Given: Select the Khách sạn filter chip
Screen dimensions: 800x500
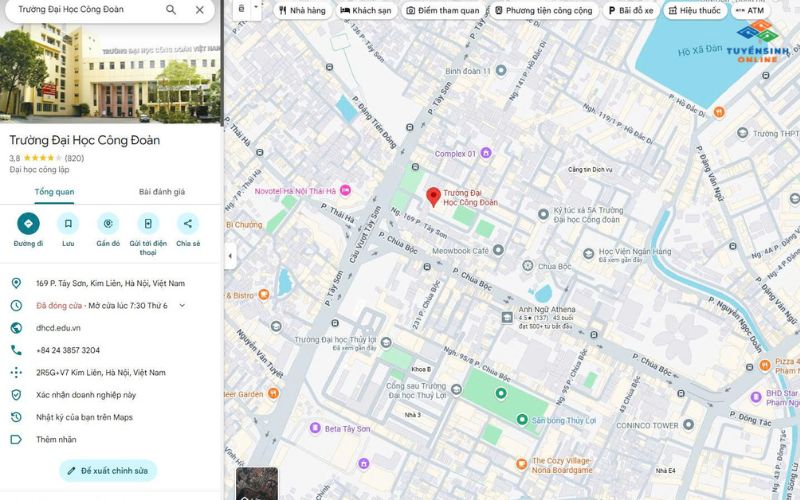Looking at the screenshot, I should coord(366,10).
